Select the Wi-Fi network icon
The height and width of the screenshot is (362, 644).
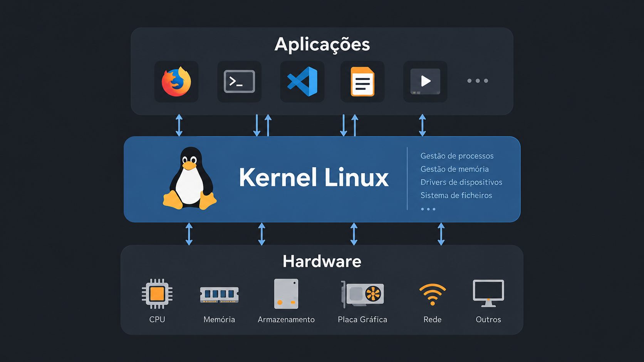433,295
